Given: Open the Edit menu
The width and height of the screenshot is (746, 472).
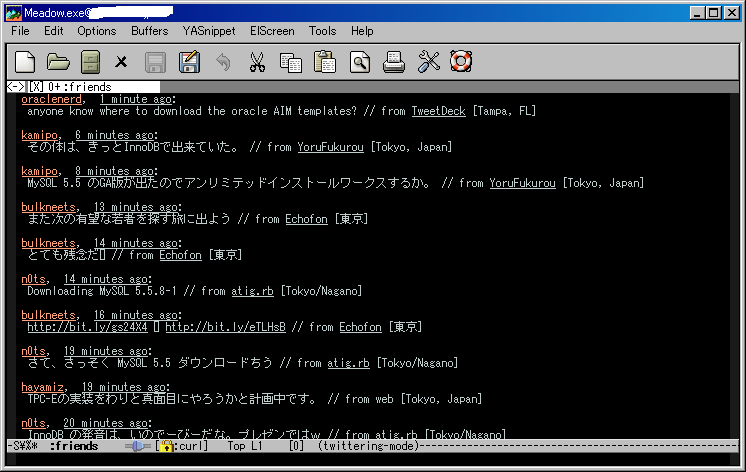Looking at the screenshot, I should [53, 31].
